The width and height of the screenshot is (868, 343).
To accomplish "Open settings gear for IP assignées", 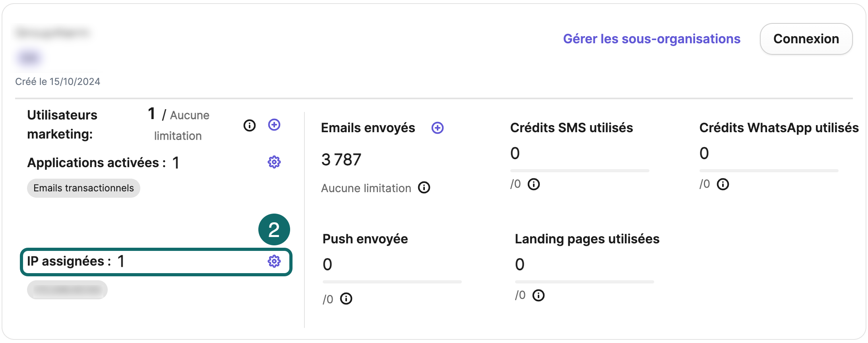I will [x=274, y=261].
